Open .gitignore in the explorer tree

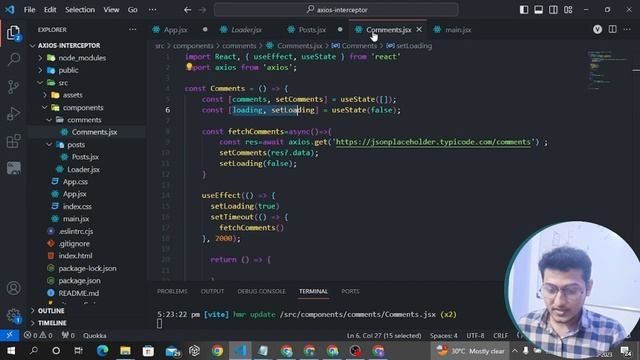[x=74, y=244]
